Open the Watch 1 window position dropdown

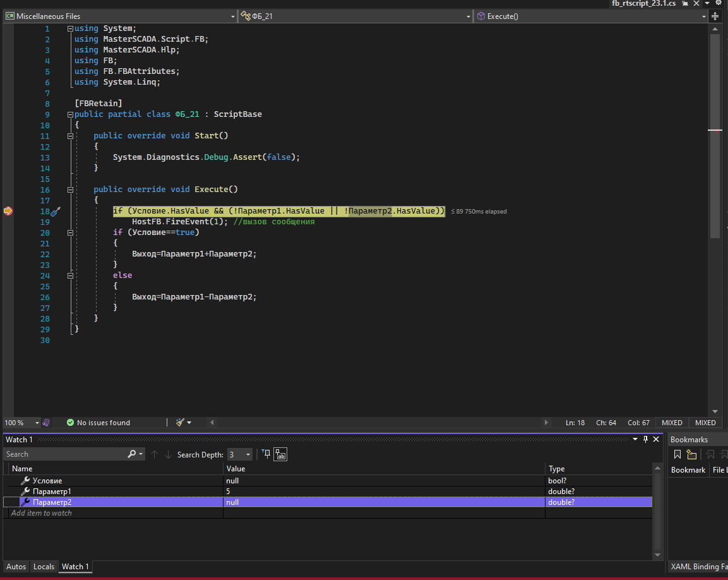(635, 439)
